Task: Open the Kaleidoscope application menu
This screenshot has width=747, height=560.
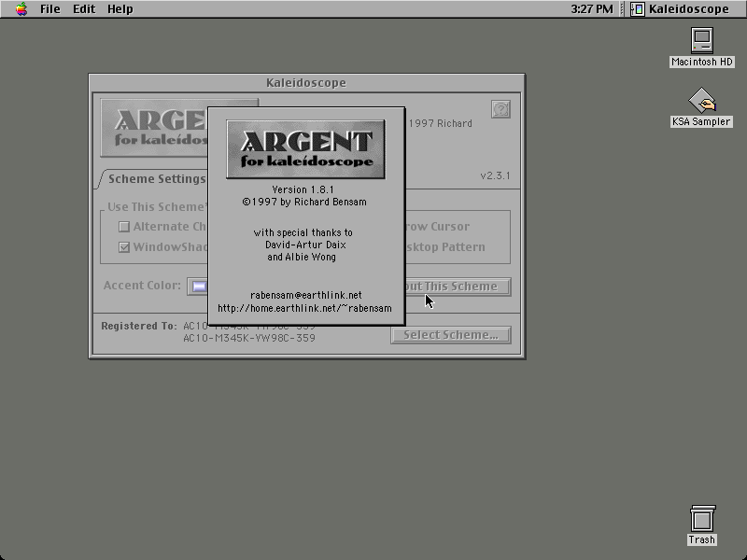Action: pos(681,9)
